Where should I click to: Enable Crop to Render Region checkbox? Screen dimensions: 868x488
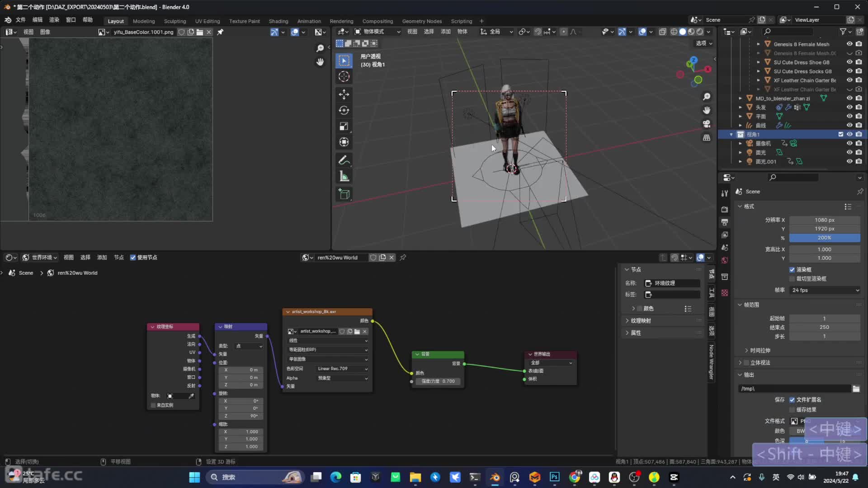[792, 279]
